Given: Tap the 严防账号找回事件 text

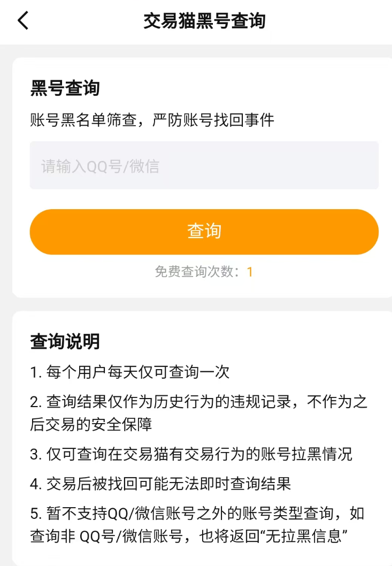Looking at the screenshot, I should pos(213,120).
